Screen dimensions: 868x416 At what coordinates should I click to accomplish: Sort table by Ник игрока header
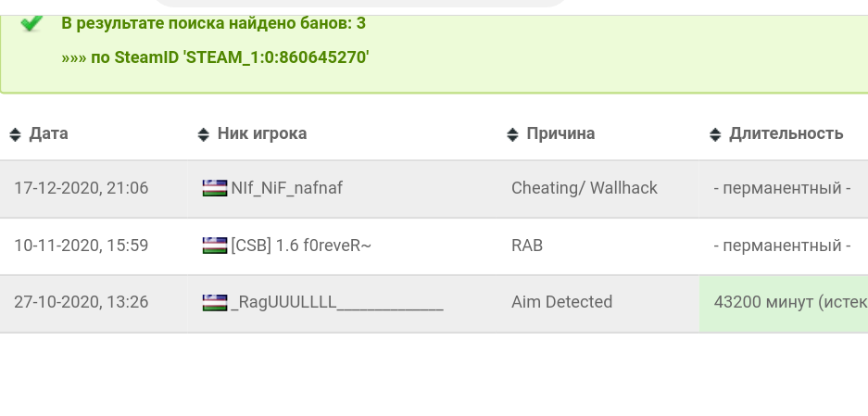tap(262, 133)
